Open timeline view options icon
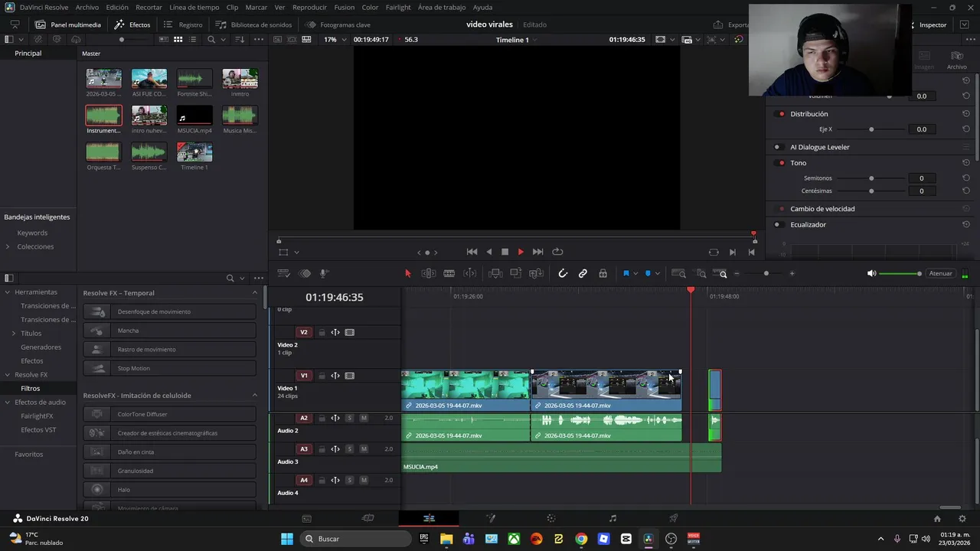 tap(284, 273)
